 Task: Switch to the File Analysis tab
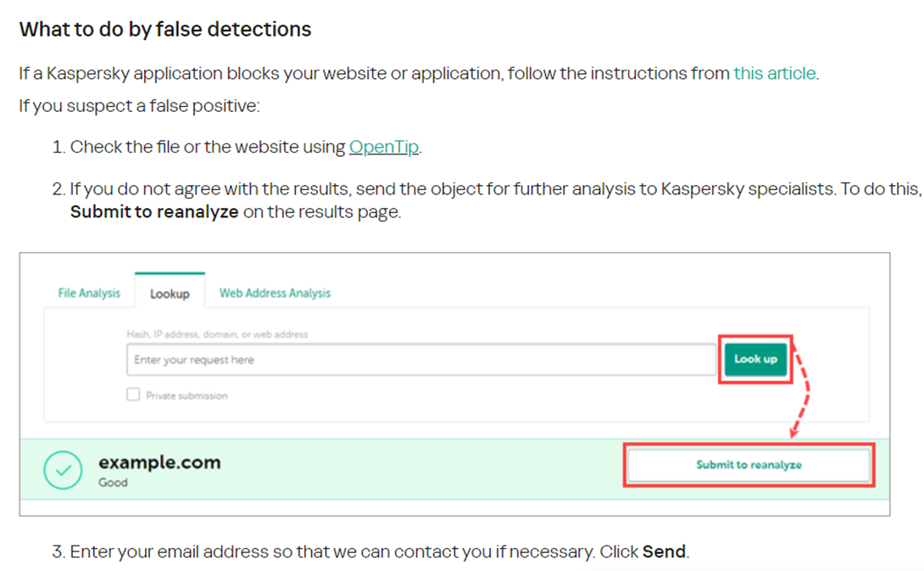point(89,294)
